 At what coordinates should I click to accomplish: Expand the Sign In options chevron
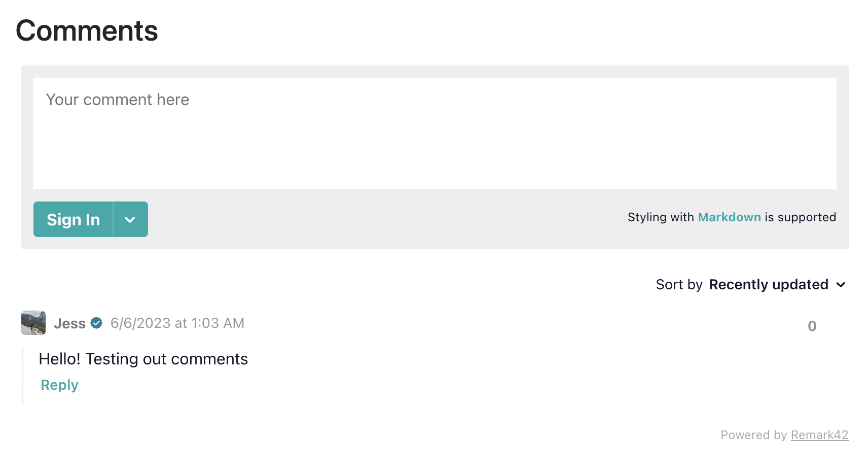point(130,219)
